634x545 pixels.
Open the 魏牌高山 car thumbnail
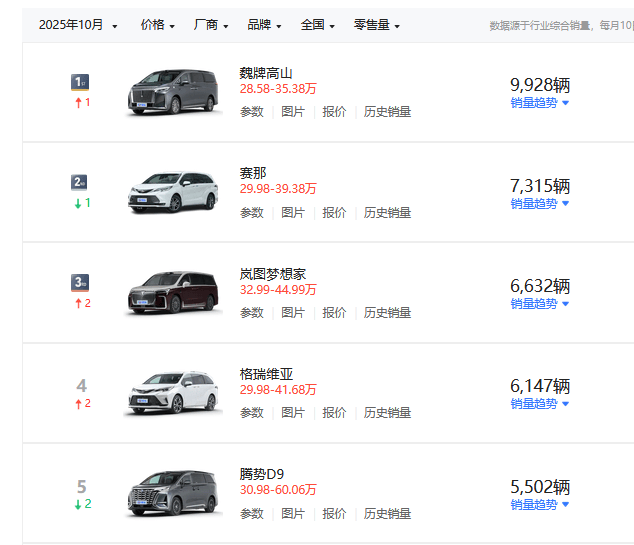(173, 92)
